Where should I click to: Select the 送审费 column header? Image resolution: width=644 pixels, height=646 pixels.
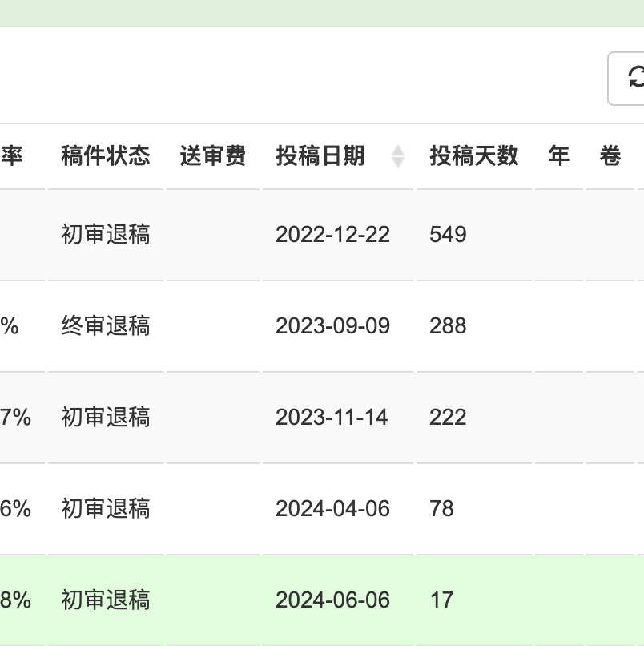click(213, 155)
